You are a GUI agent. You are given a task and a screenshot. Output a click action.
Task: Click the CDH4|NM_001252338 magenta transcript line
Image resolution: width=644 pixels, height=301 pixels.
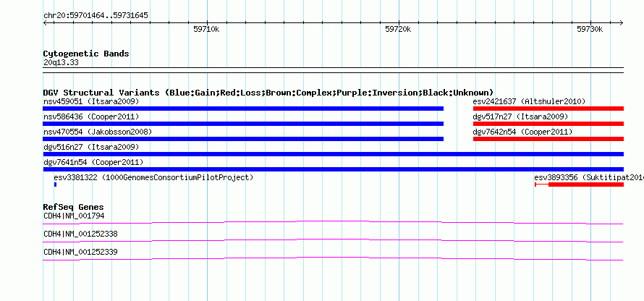coord(333,240)
